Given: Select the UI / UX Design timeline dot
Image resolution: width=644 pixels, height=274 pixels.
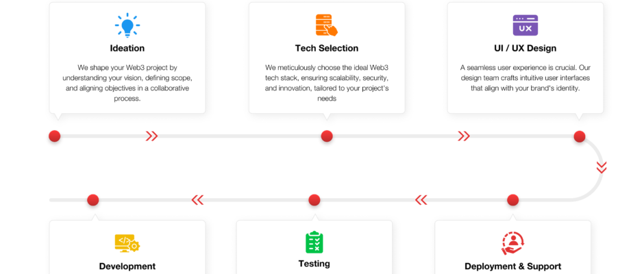Looking at the screenshot, I should [580, 136].
